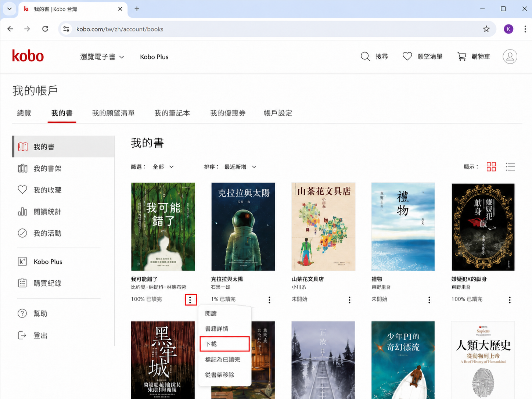The image size is (532, 399).
Task: Open Chrome profile K avatar
Action: click(x=508, y=29)
